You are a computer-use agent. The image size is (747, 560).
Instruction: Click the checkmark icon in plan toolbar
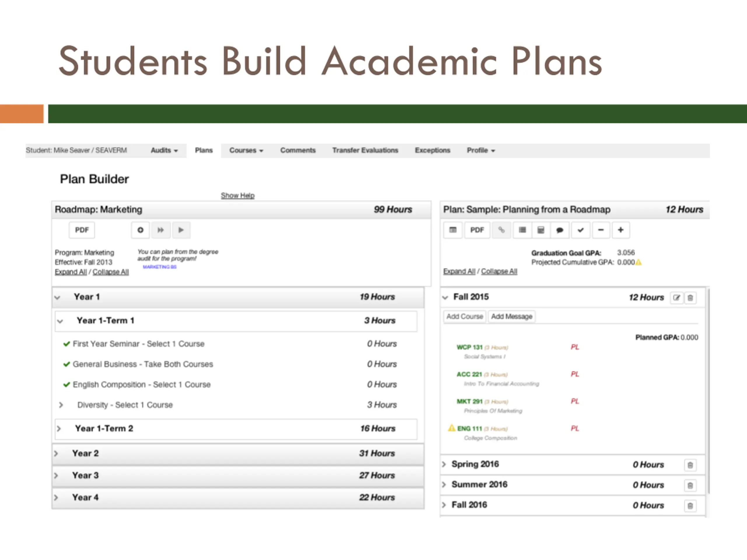coord(580,230)
